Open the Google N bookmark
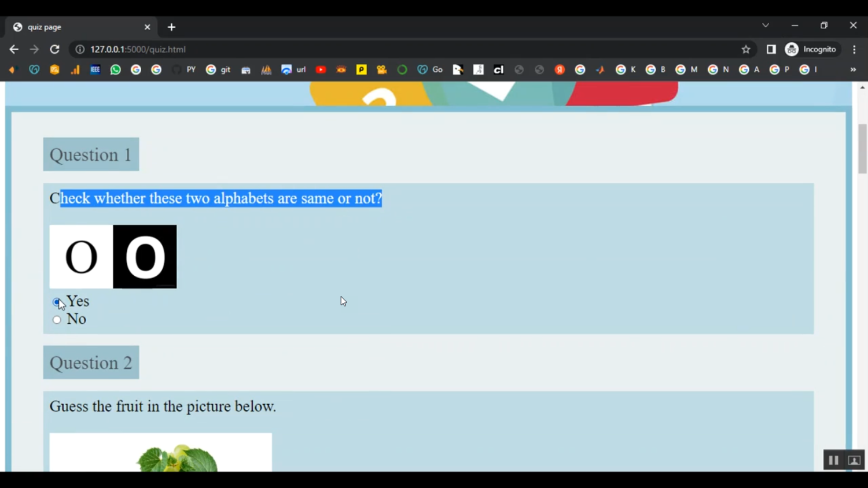Screen dimensions: 868x488 [718, 70]
